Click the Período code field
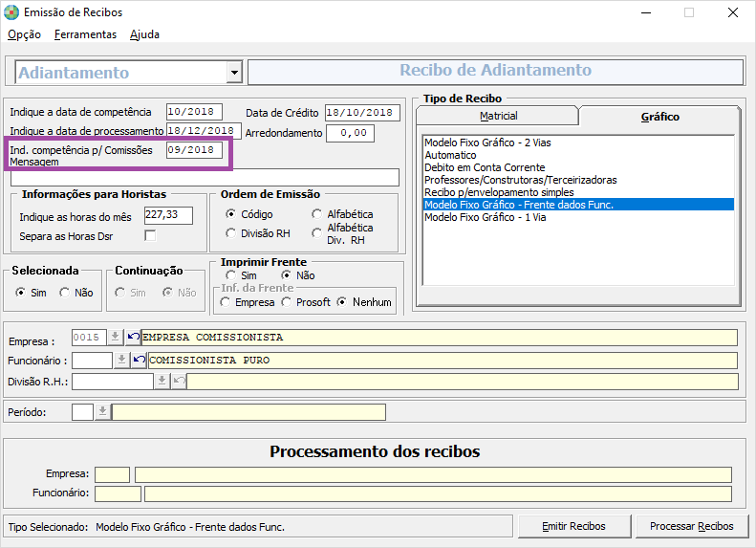The height and width of the screenshot is (548, 756). point(82,412)
